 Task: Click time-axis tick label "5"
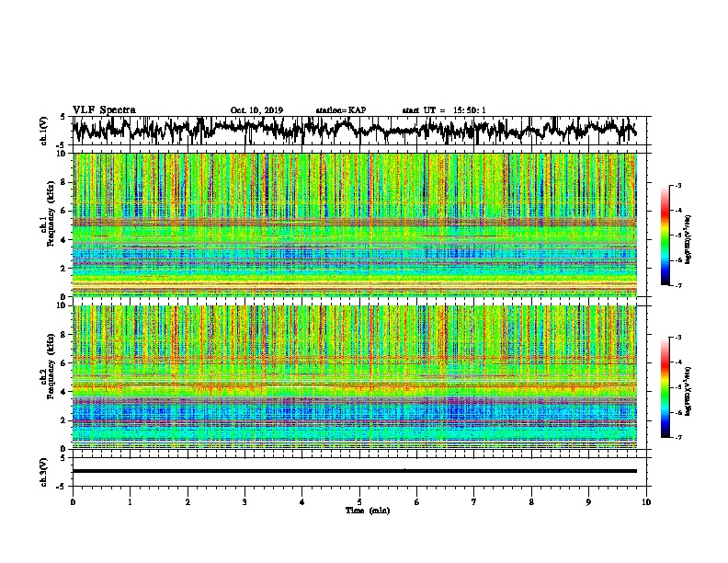tap(359, 502)
